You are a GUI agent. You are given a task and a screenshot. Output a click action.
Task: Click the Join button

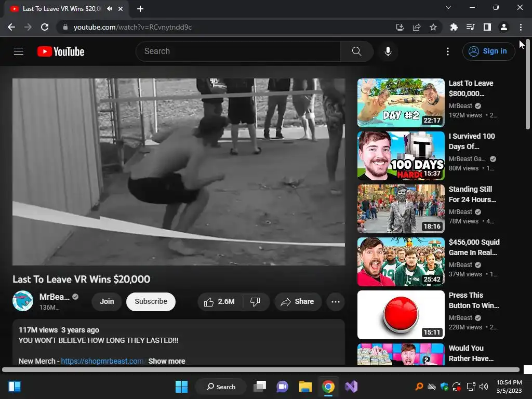coord(107,302)
